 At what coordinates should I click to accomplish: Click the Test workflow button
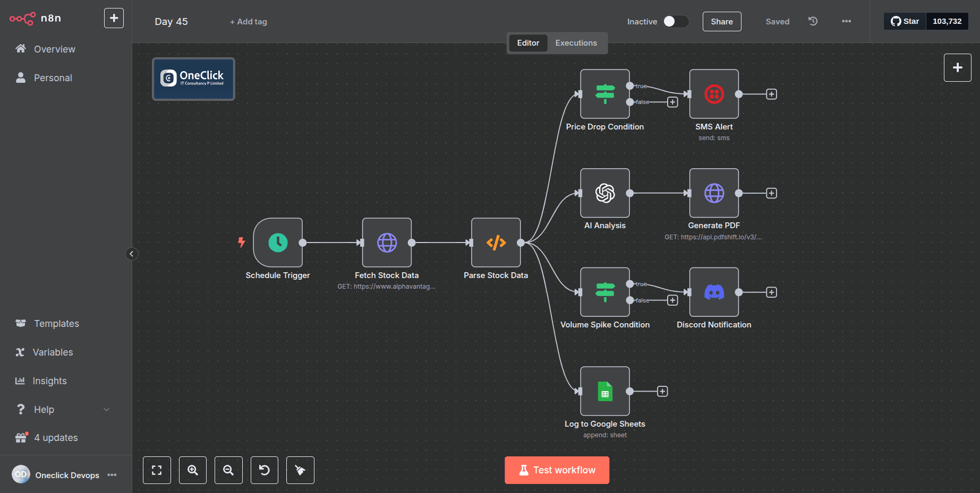pyautogui.click(x=557, y=470)
